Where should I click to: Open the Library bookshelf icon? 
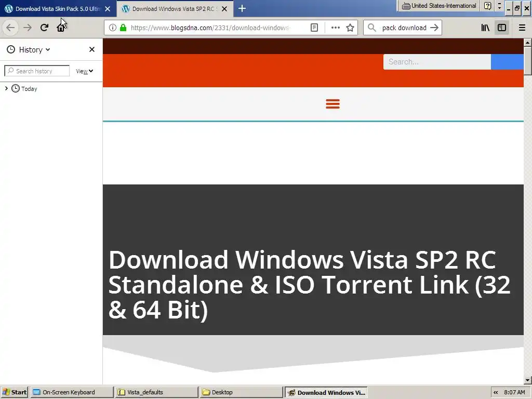(485, 28)
